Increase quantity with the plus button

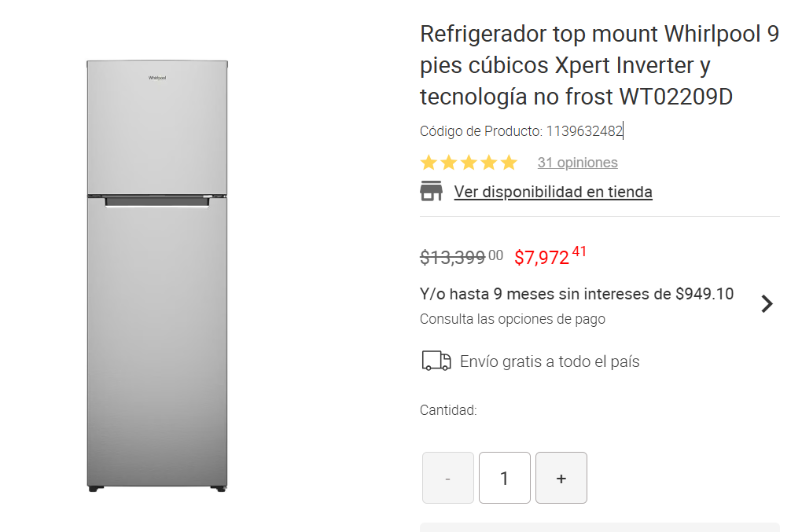tap(561, 477)
